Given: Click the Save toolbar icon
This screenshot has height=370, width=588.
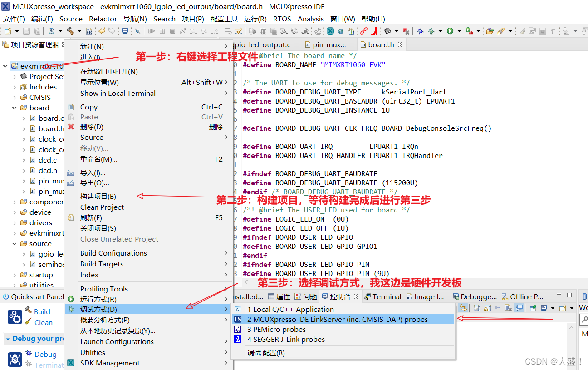Looking at the screenshot, I should click(26, 31).
